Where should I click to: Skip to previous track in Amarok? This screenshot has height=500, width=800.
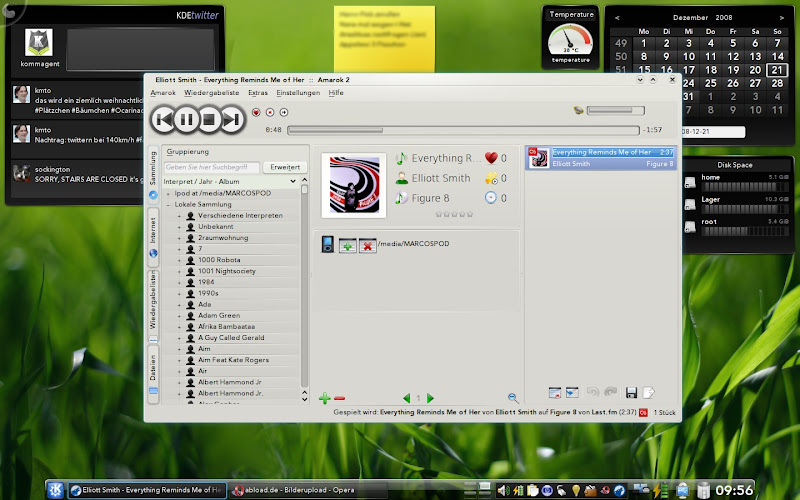tap(163, 119)
